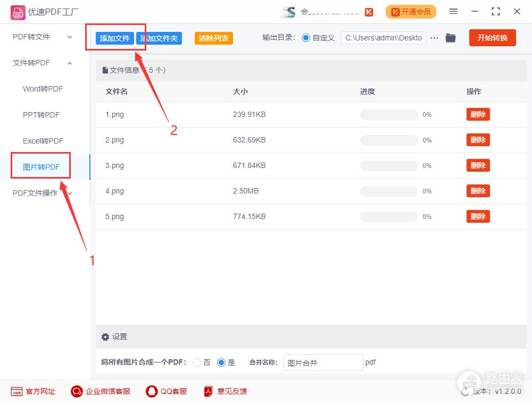Switch to Excel转PDF

click(43, 141)
